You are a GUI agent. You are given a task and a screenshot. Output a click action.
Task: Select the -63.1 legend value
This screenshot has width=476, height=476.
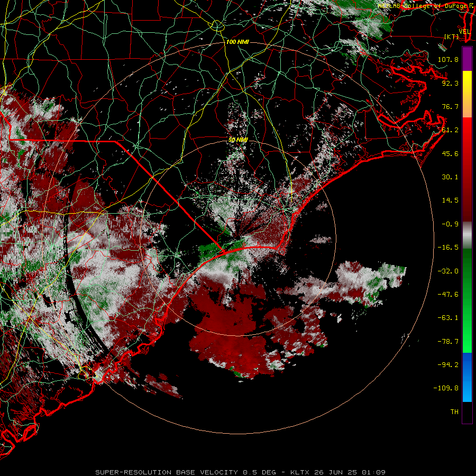(448, 318)
